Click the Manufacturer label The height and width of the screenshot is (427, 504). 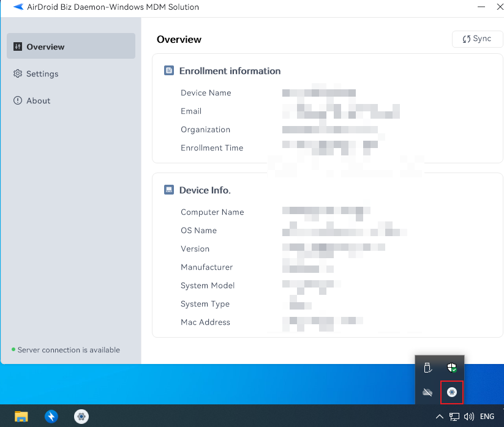pyautogui.click(x=206, y=267)
